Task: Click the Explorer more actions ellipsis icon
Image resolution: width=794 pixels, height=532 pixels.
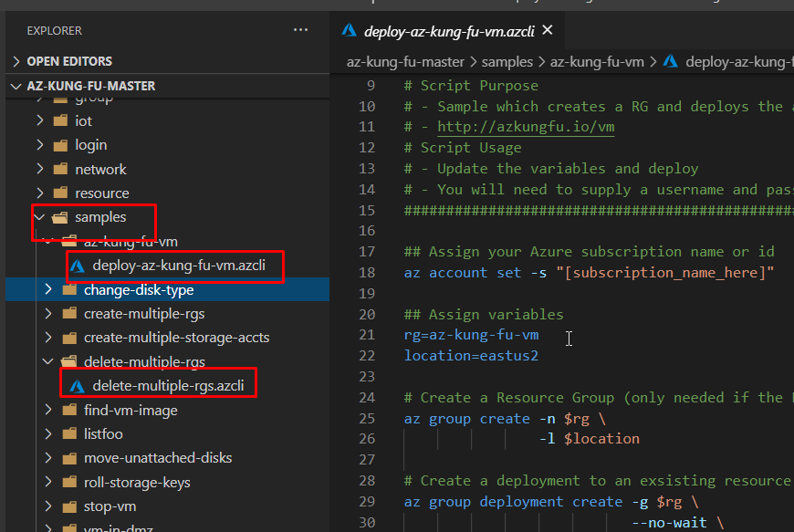Action: 300,30
